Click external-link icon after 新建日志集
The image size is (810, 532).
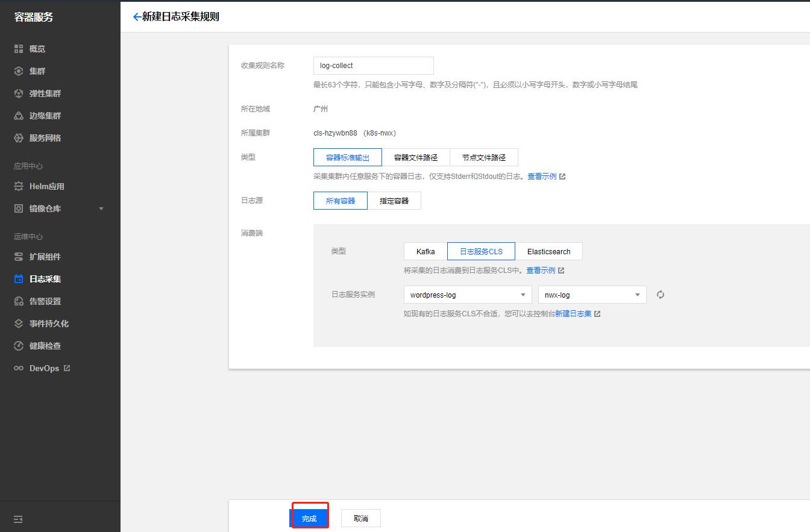coord(597,314)
